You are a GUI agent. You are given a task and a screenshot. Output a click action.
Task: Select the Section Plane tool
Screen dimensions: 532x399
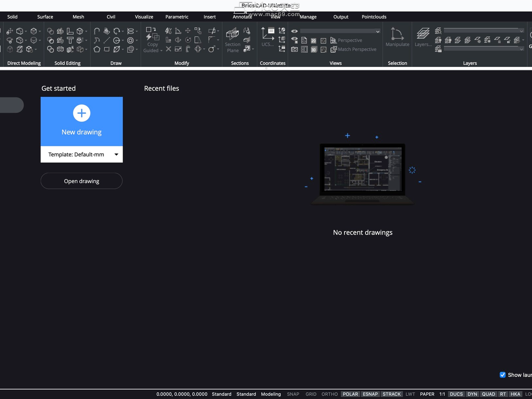pos(232,40)
